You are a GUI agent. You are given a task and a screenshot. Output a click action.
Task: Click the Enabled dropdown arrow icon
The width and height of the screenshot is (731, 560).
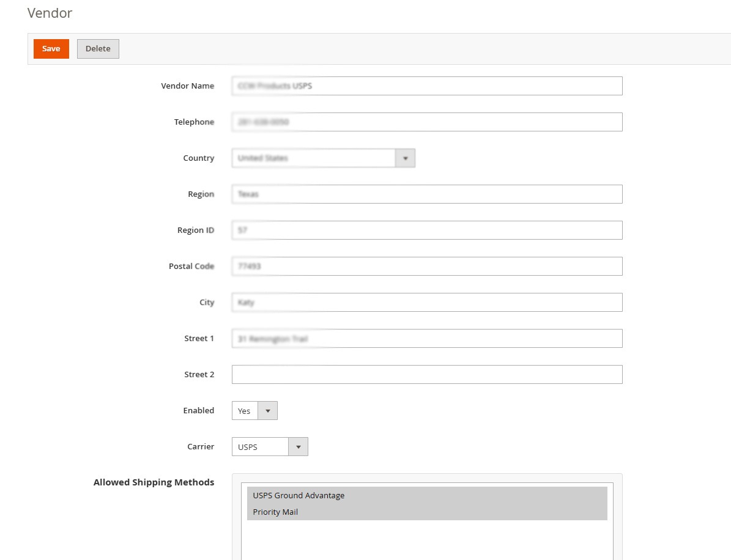[x=268, y=410]
